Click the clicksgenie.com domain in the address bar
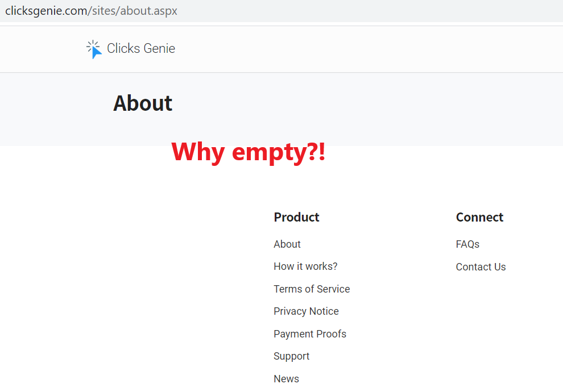The width and height of the screenshot is (563, 392). click(x=46, y=11)
